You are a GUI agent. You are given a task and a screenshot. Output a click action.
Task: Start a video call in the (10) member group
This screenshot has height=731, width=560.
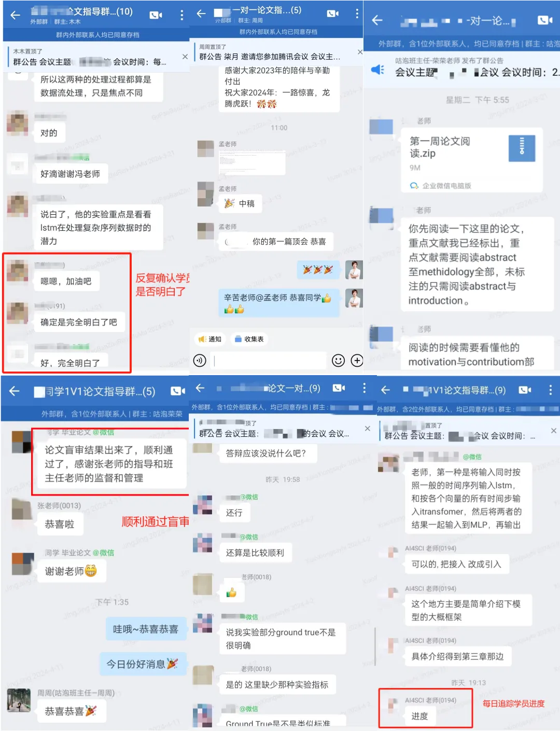[x=156, y=15]
